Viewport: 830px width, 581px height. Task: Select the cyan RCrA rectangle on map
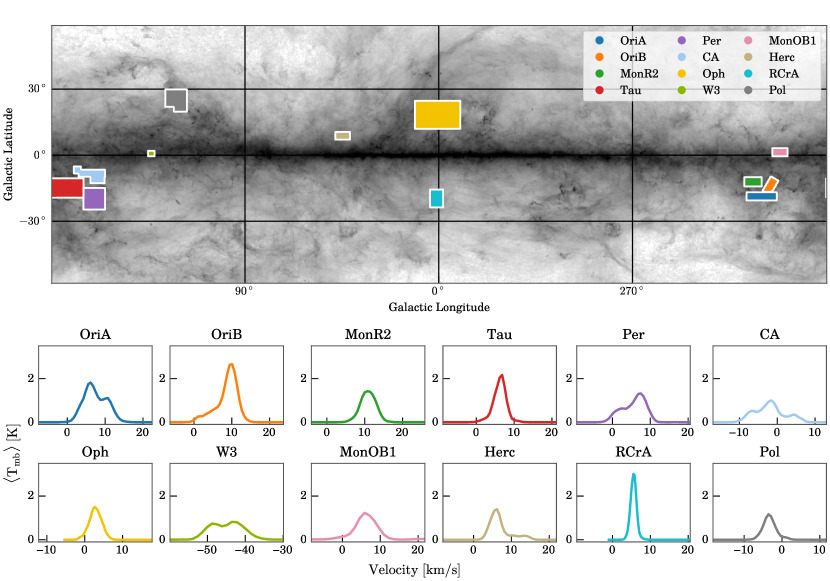(436, 198)
